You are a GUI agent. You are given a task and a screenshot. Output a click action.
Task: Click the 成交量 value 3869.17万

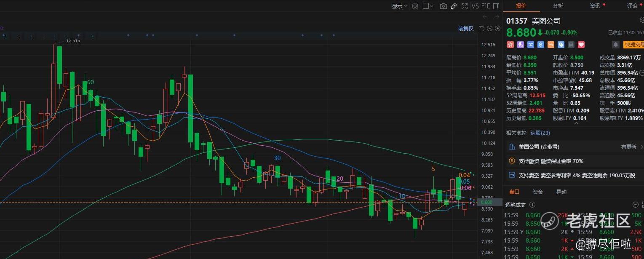click(629, 58)
